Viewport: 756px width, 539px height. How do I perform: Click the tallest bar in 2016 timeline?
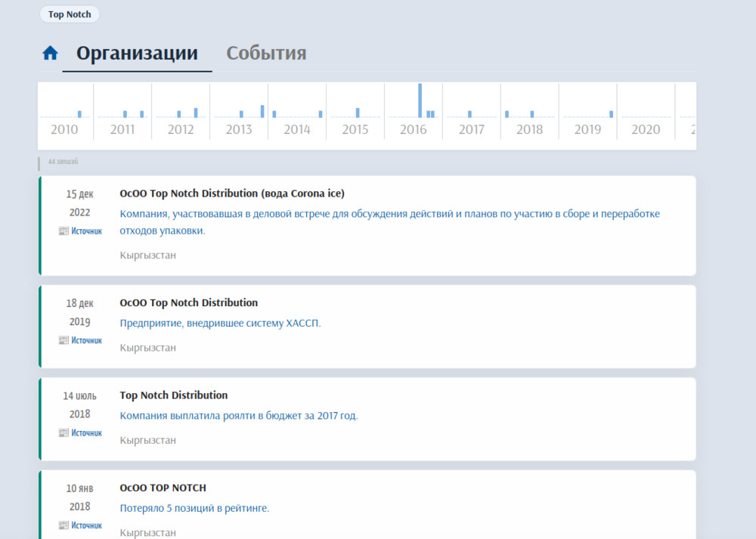point(420,100)
